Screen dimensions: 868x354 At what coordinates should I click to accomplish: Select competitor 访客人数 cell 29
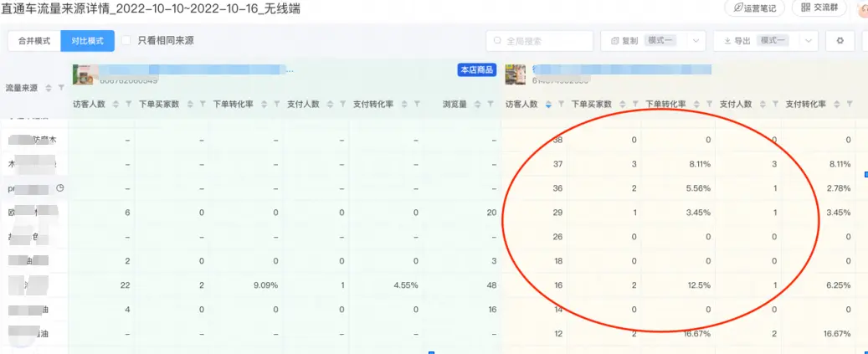point(558,213)
